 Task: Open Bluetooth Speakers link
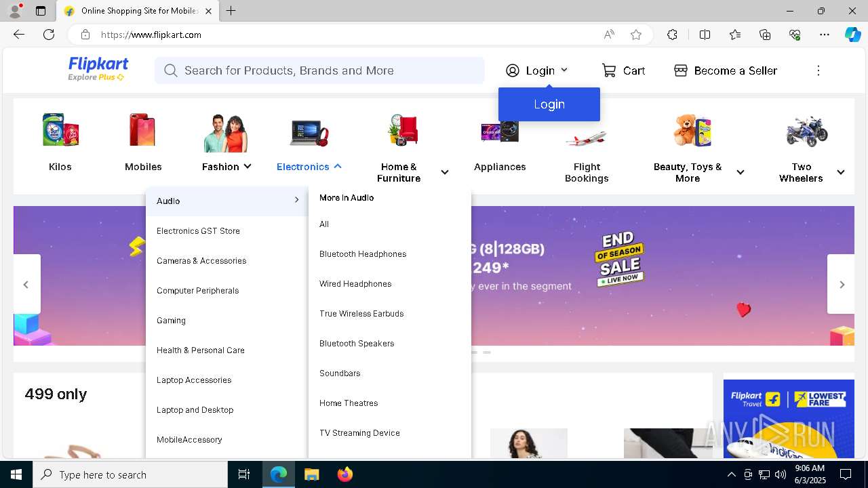click(x=357, y=344)
